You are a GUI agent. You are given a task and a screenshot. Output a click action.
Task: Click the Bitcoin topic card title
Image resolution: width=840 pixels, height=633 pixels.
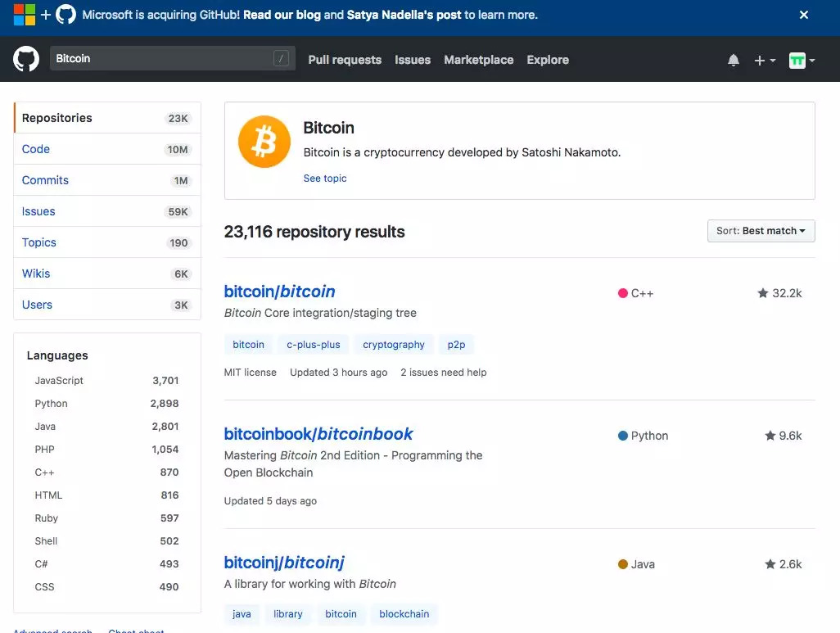(x=329, y=128)
